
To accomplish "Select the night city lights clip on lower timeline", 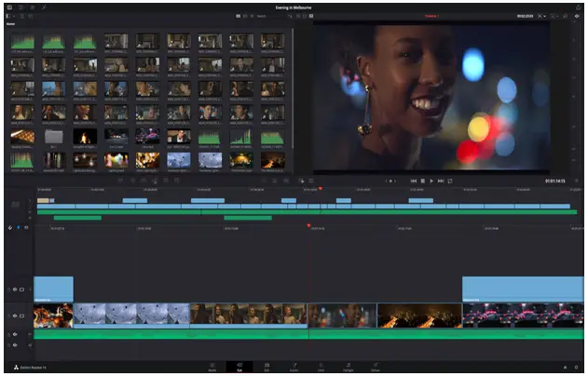I will [419, 316].
